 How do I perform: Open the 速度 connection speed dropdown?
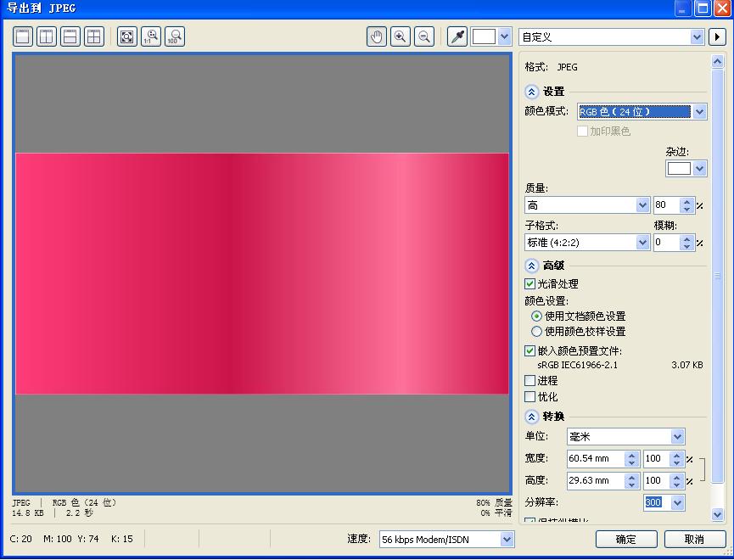click(x=507, y=539)
